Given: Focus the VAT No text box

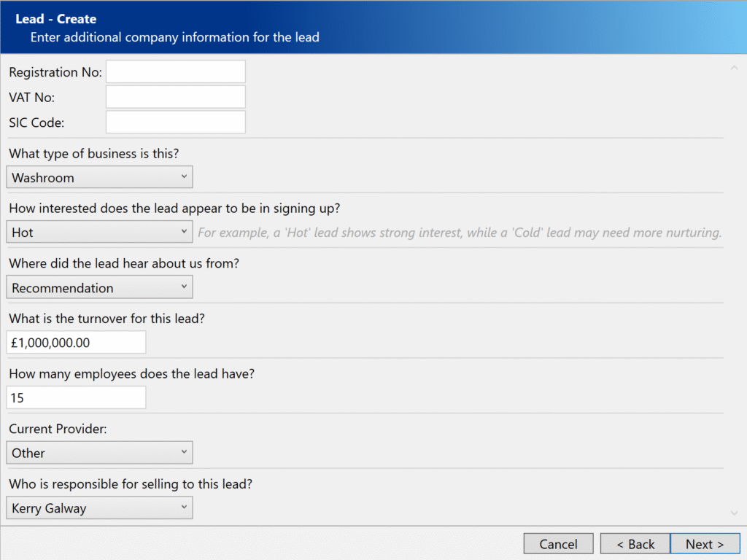Looking at the screenshot, I should (175, 97).
